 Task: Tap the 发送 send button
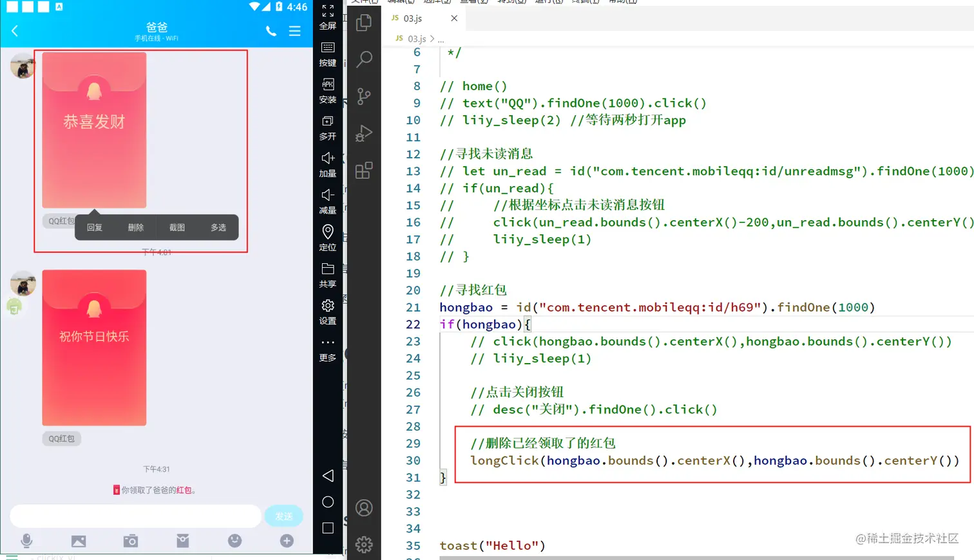283,516
